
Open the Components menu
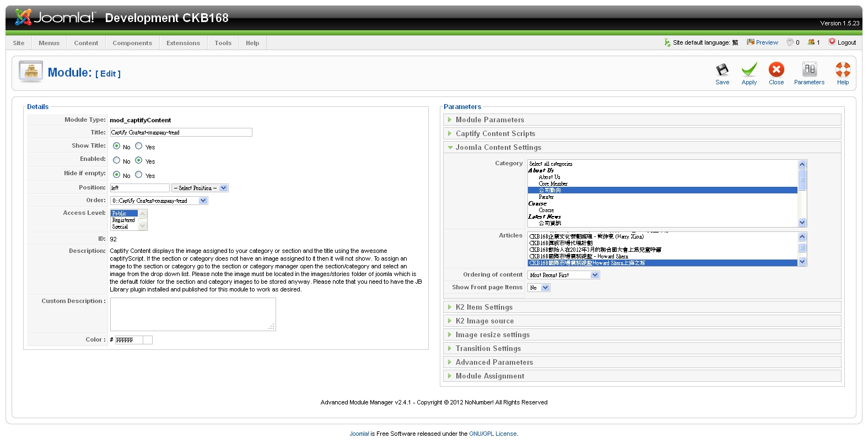pos(132,43)
